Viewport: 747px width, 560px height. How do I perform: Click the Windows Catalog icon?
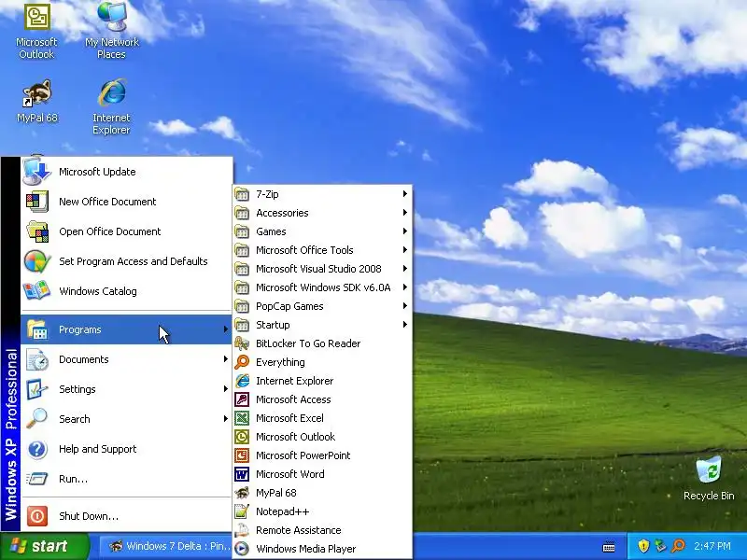36,291
